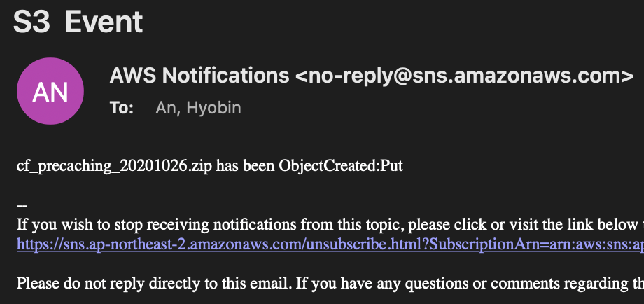Viewport: 644px width, 304px height.
Task: Click the purple AN sender avatar
Action: [50, 91]
